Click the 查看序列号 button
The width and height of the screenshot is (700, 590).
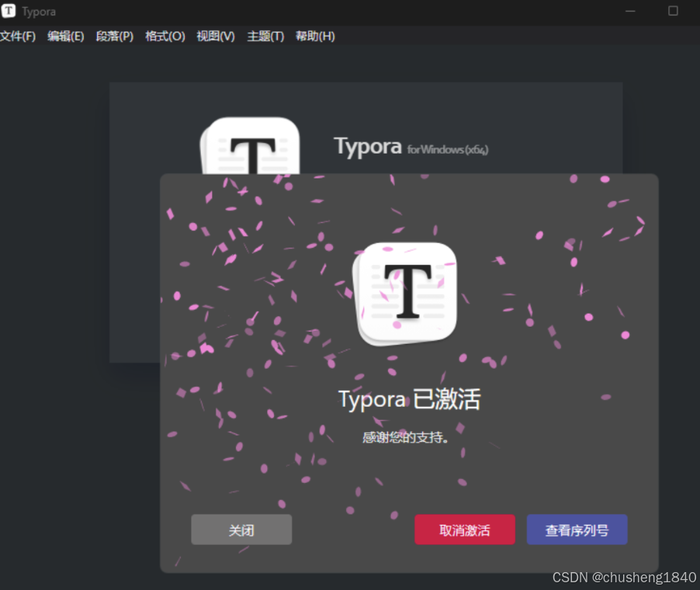[577, 529]
